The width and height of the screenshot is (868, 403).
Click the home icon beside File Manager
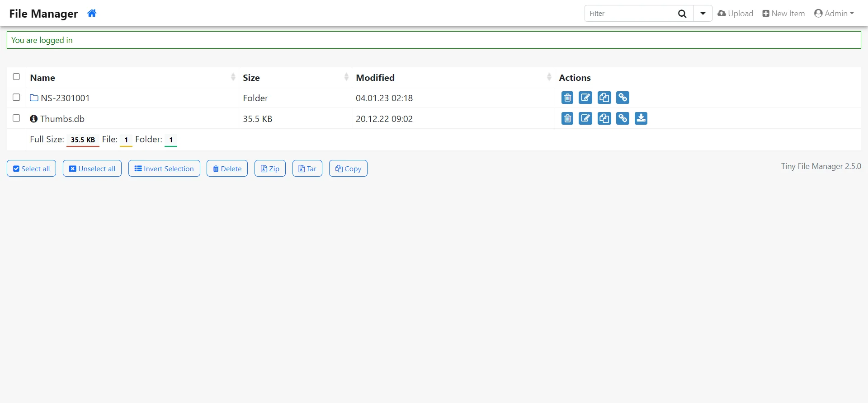click(92, 14)
